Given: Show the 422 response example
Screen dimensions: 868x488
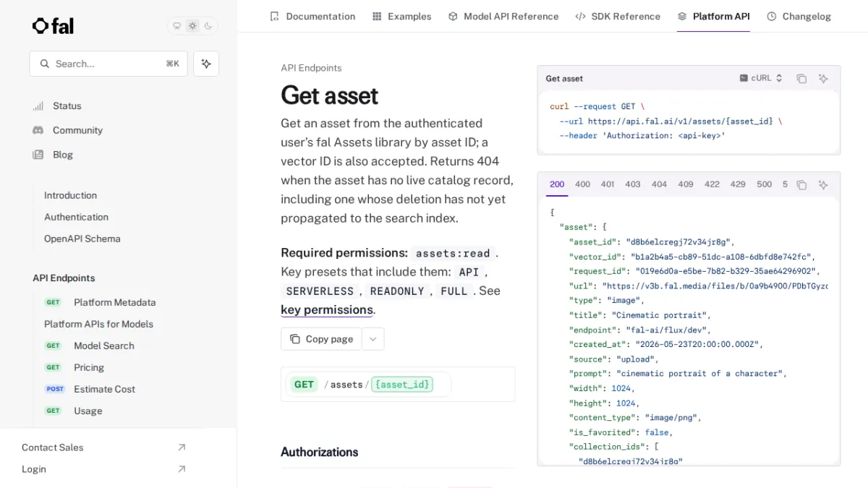Looking at the screenshot, I should click(712, 184).
